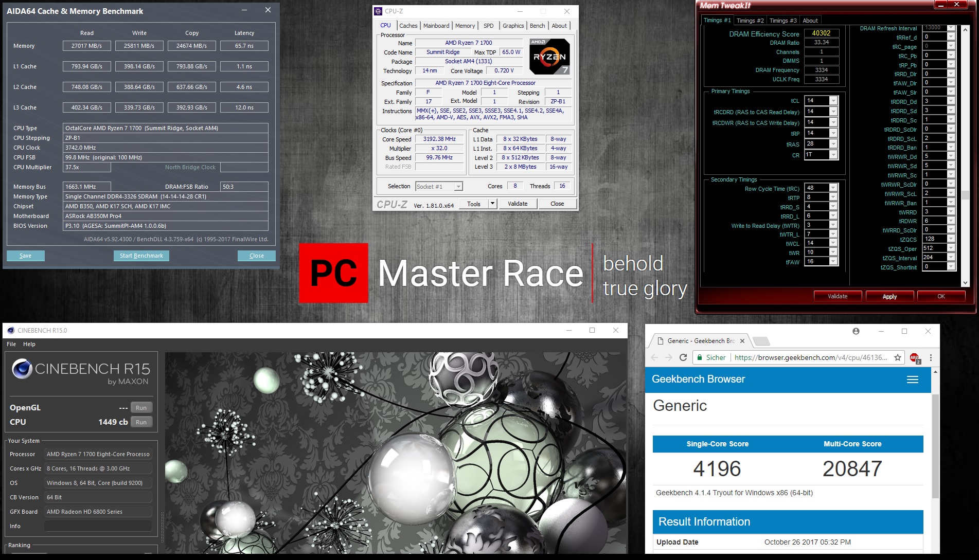The width and height of the screenshot is (979, 560).
Task: Click the Chrome back arrow
Action: point(654,357)
